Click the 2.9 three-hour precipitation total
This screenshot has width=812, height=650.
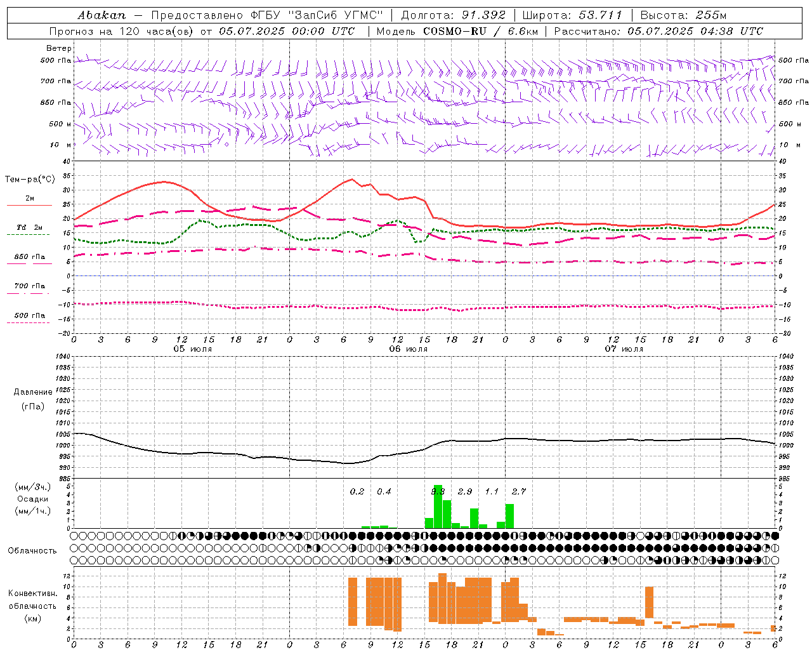coord(465,491)
